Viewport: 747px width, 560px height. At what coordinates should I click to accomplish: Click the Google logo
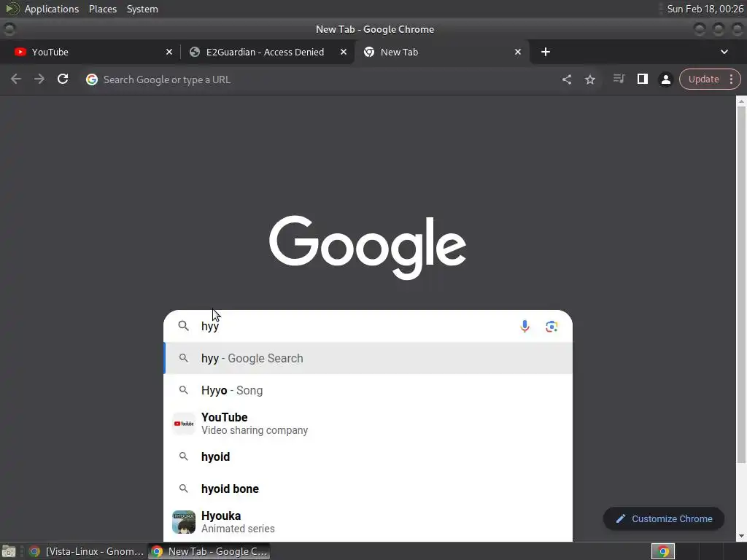(368, 248)
